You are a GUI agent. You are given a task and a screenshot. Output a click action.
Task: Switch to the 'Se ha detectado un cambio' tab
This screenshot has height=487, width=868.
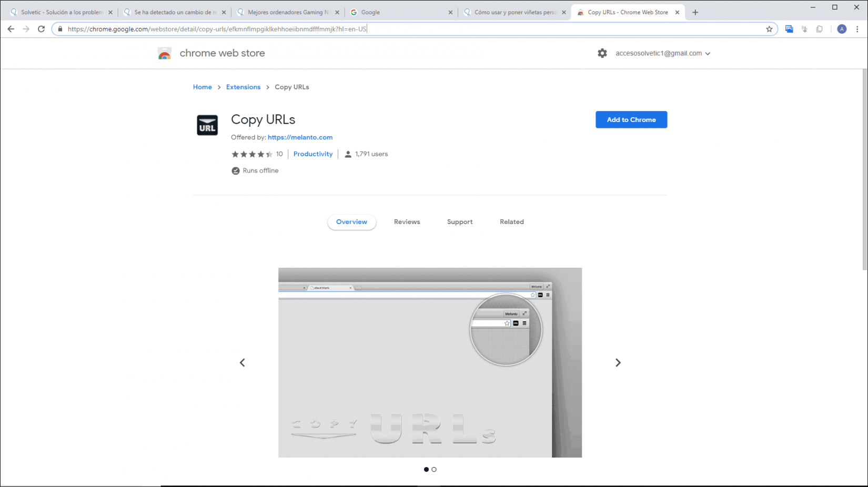pyautogui.click(x=174, y=12)
